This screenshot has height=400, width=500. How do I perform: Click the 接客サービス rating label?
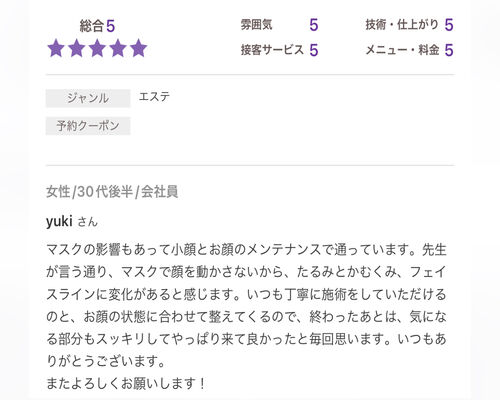point(272,50)
